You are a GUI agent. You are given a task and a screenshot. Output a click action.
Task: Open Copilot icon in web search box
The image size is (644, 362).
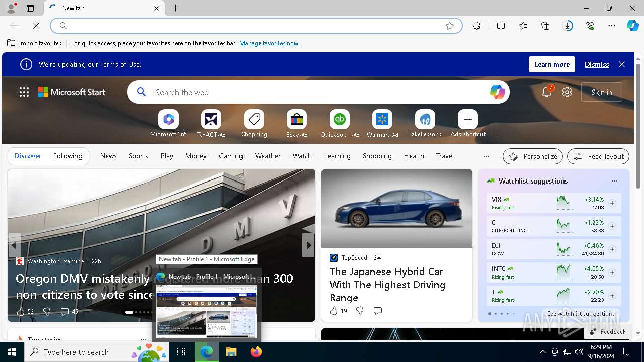497,92
